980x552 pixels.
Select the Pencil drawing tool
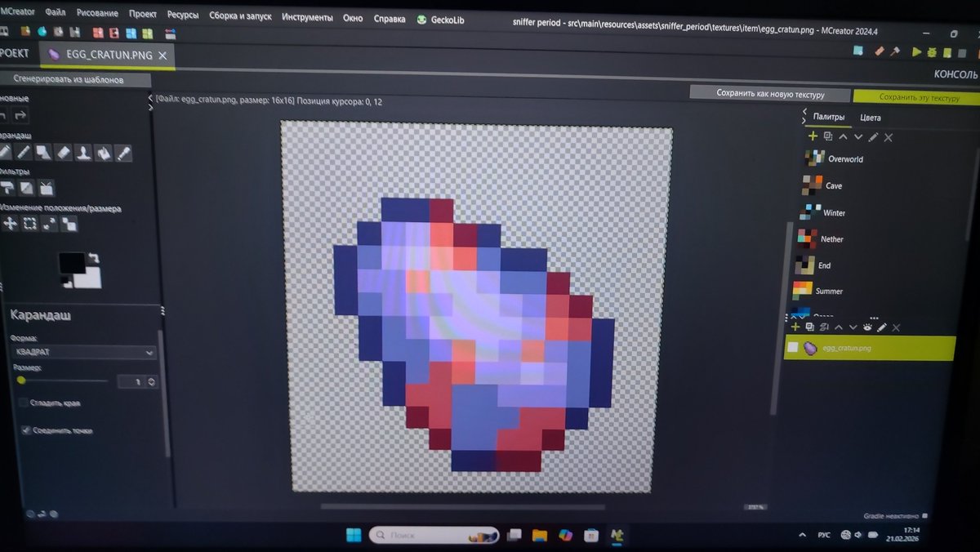(x=7, y=153)
